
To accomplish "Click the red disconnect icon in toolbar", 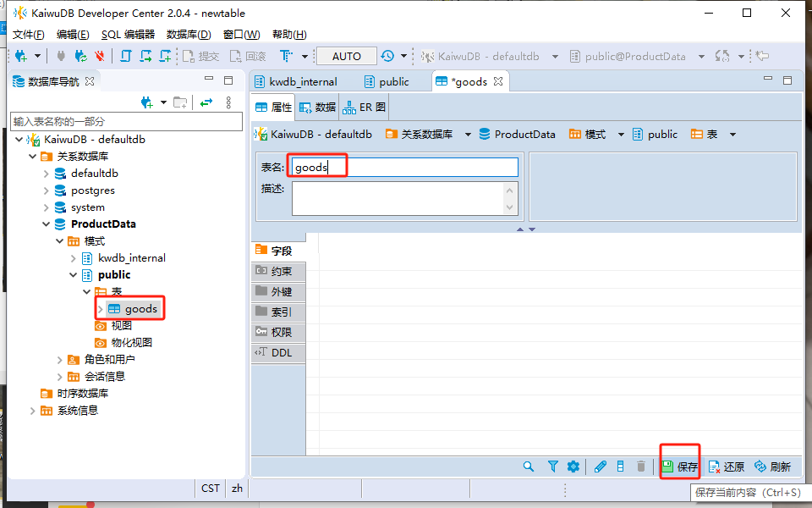I will [x=100, y=56].
